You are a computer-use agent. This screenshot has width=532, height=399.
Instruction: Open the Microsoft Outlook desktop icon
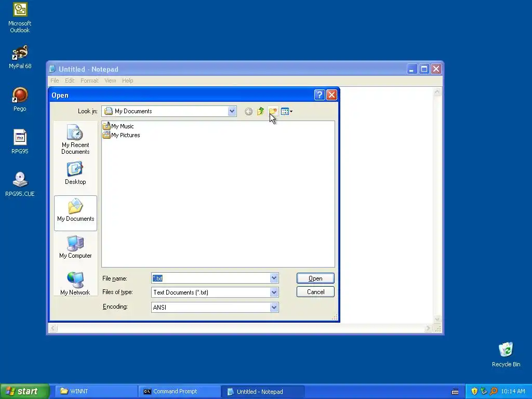(20, 18)
